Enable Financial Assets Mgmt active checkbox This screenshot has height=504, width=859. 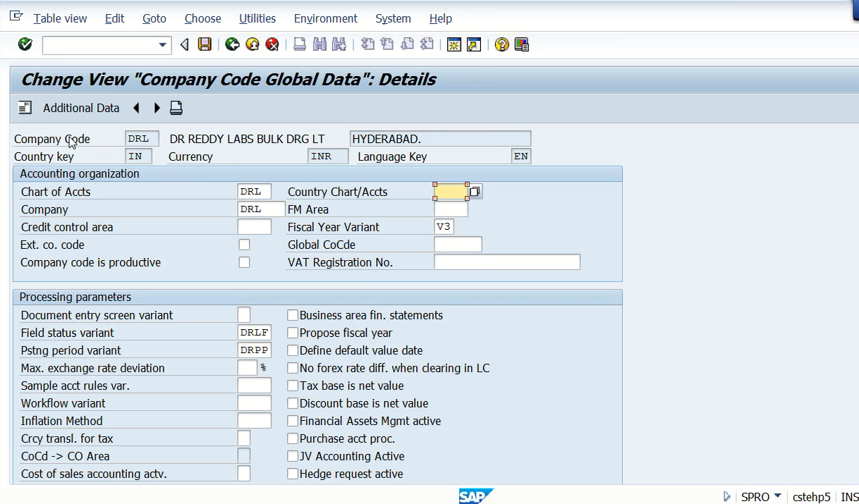pos(293,421)
